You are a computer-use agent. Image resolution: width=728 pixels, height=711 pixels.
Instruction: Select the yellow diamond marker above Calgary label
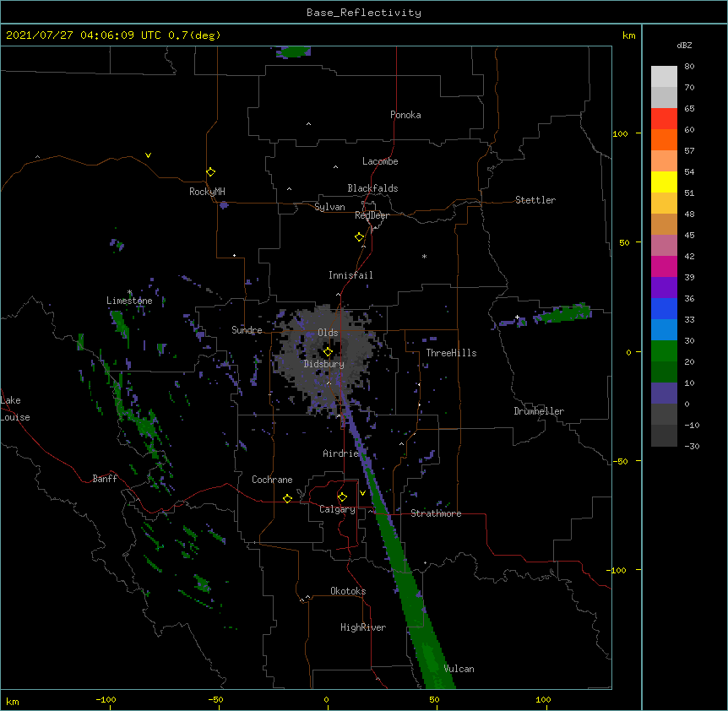[x=342, y=497]
